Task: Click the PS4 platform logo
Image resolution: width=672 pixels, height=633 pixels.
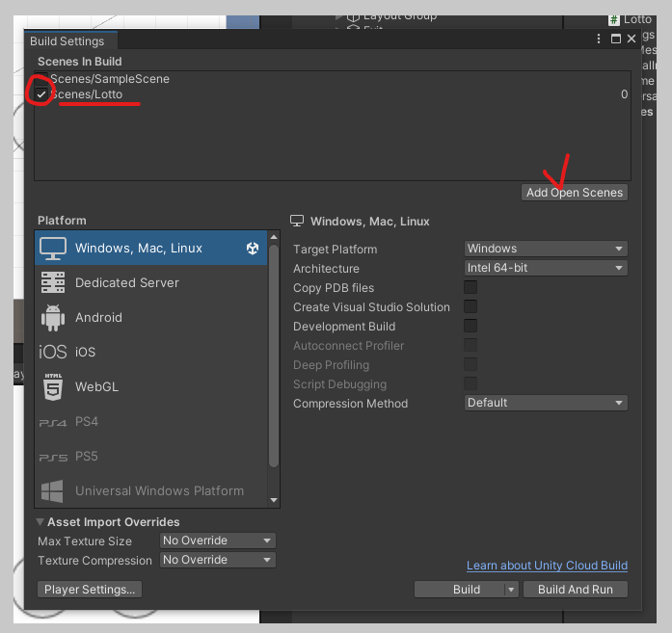Action: (53, 423)
